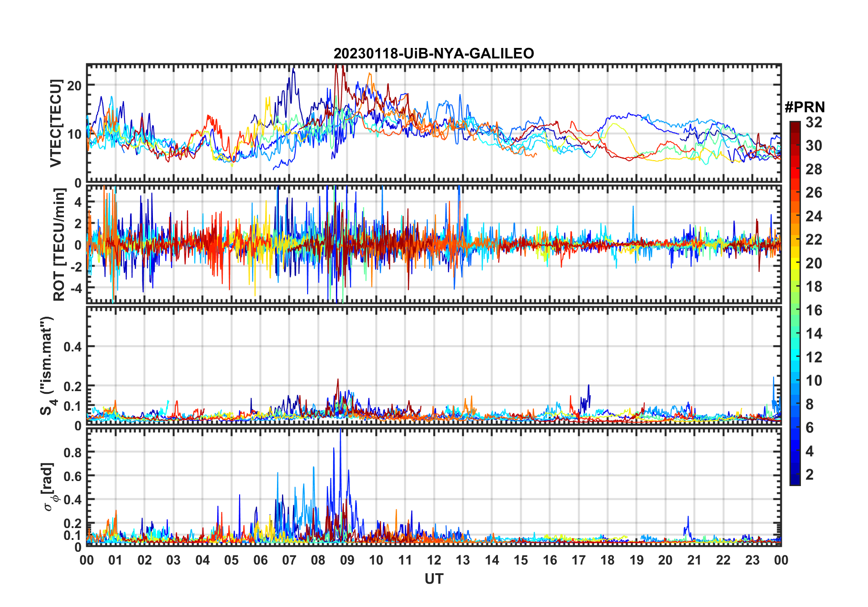Select the VTEC[TECU] y-axis label
Screen dimensions: 868x607
tap(56, 123)
